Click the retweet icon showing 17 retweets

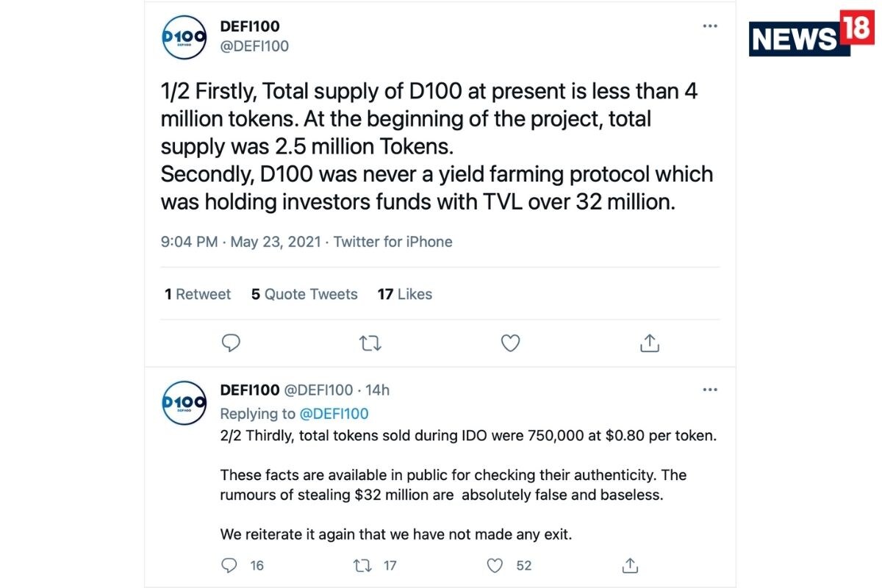point(361,565)
